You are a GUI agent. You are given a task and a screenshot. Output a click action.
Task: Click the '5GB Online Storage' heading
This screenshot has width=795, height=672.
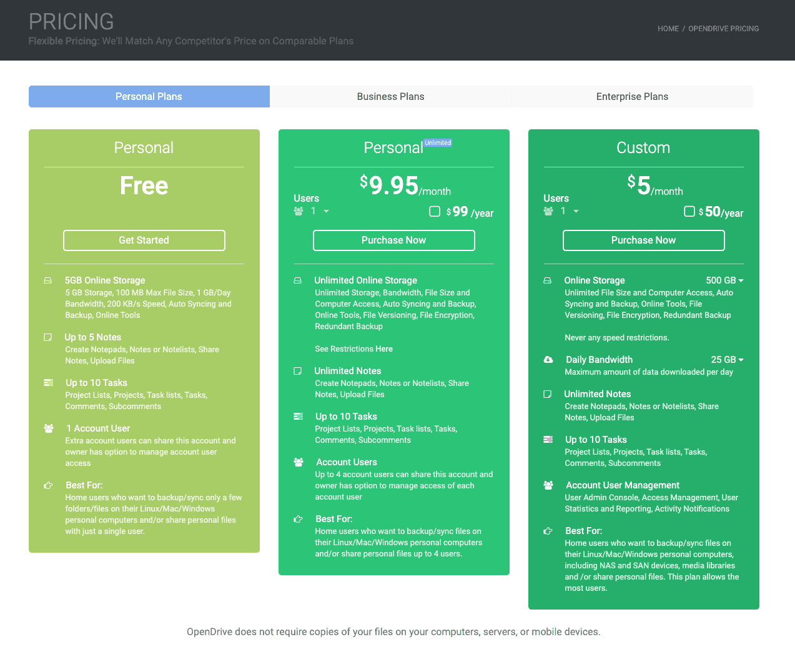click(105, 280)
